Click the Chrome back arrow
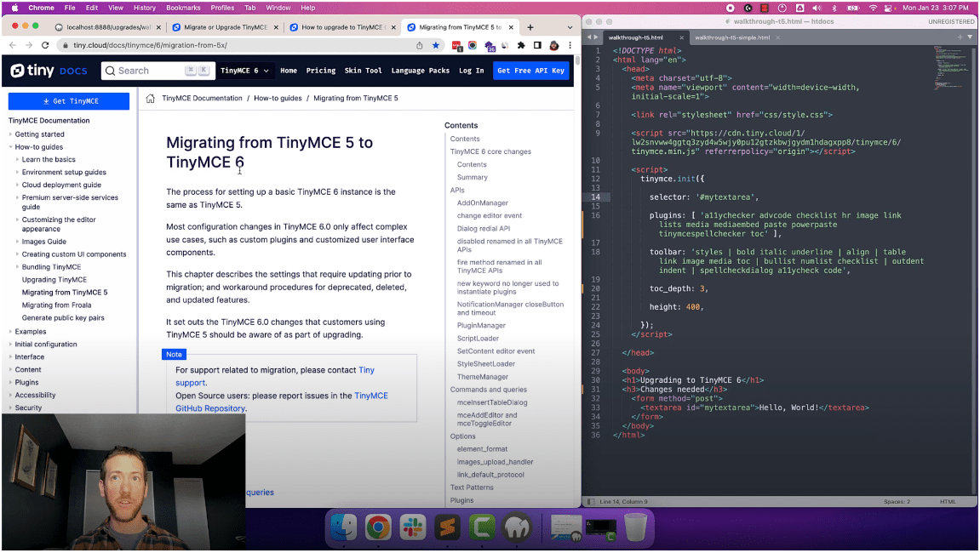The height and width of the screenshot is (553, 980). pos(13,45)
